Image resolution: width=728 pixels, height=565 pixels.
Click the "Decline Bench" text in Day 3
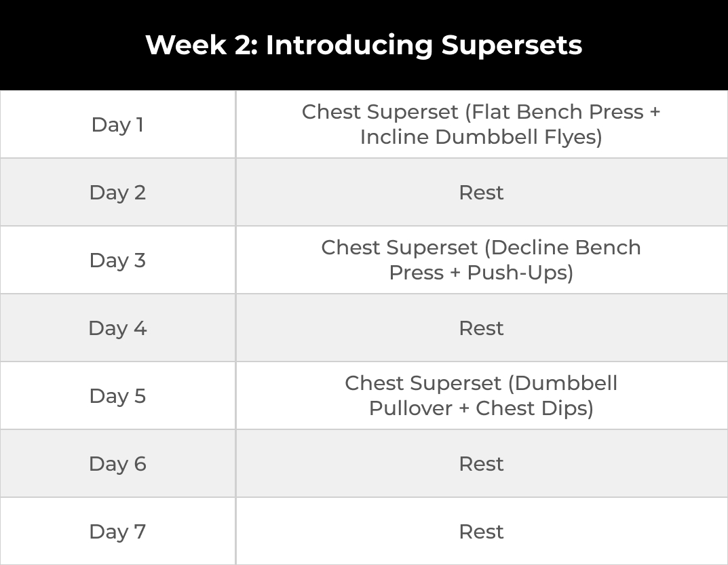[564, 248]
